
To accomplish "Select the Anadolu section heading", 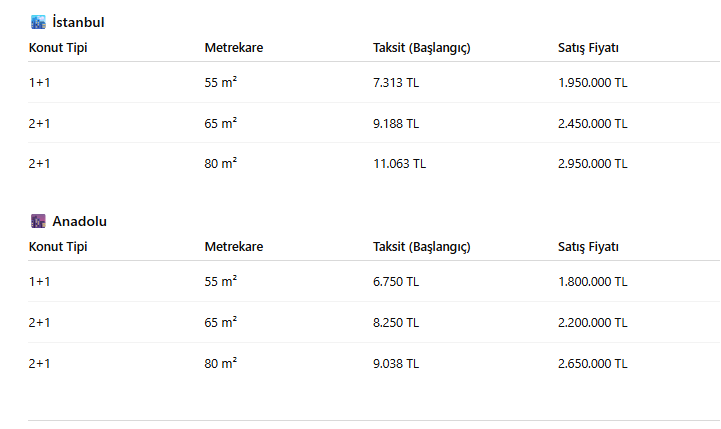I will point(79,221).
